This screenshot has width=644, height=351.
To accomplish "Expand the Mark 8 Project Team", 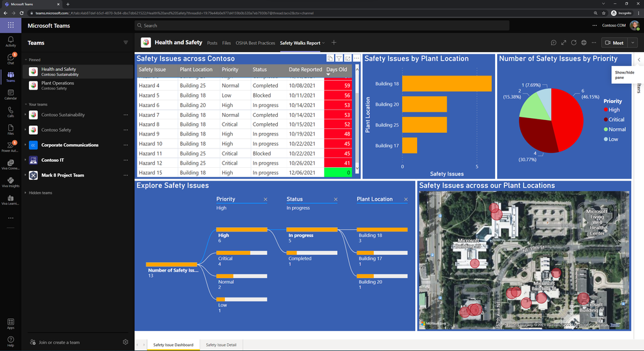I will coord(26,175).
